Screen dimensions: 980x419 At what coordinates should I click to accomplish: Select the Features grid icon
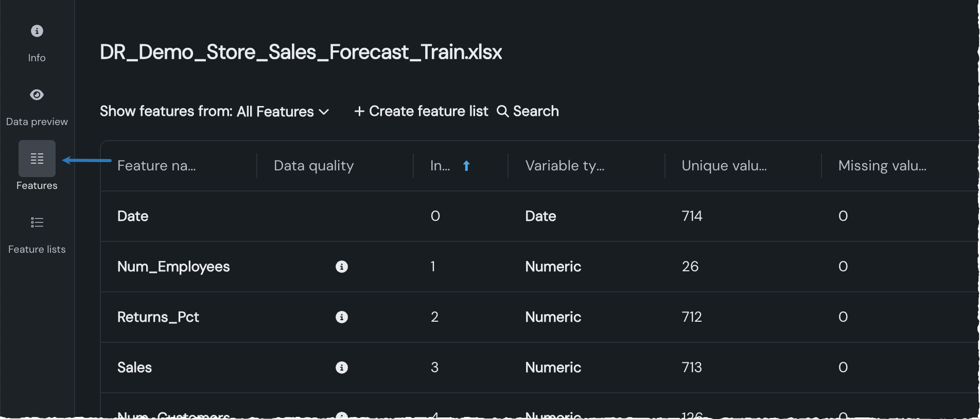click(x=37, y=159)
